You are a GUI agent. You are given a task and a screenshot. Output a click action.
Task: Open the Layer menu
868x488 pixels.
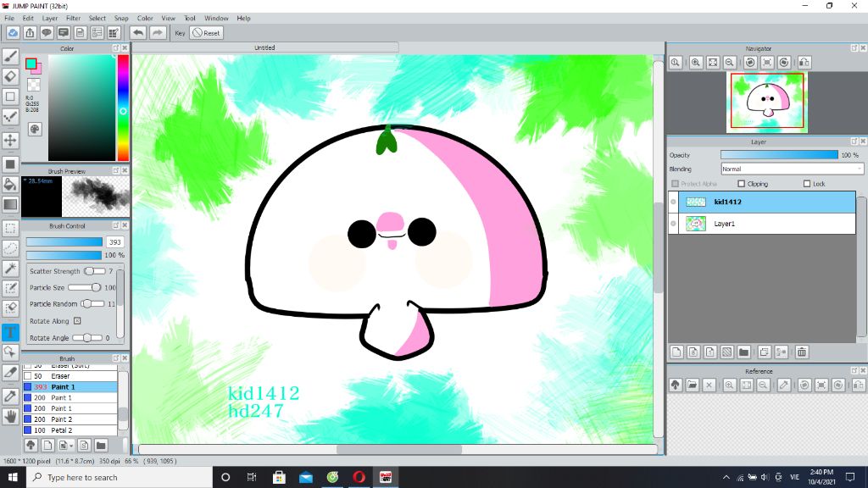pyautogui.click(x=50, y=19)
